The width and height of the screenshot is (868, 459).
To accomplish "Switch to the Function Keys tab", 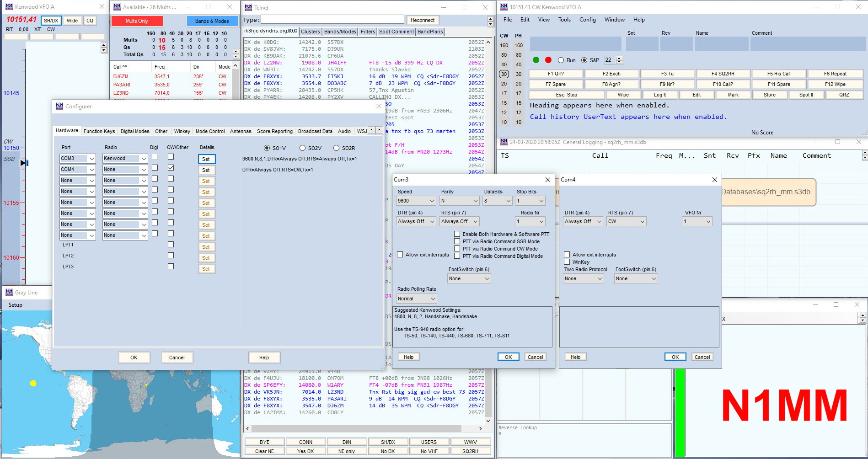I will [x=99, y=131].
